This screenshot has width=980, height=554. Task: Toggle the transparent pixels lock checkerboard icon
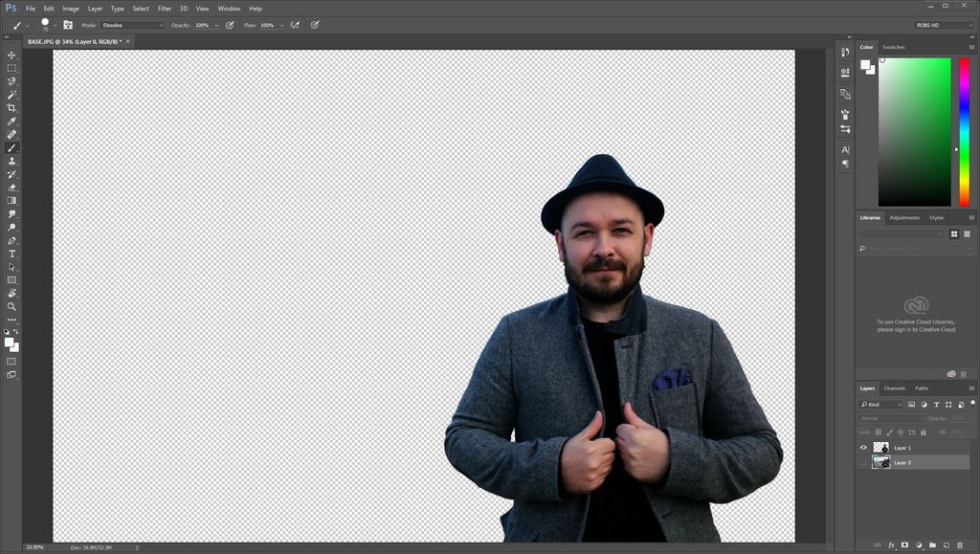tap(877, 432)
